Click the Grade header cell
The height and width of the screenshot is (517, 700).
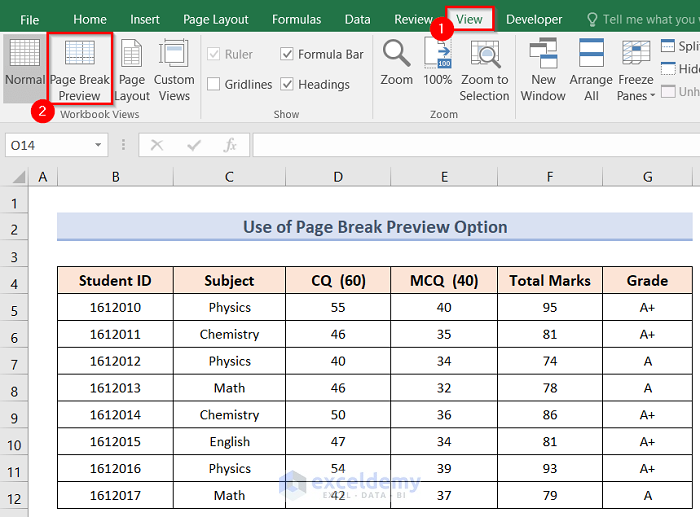647,280
